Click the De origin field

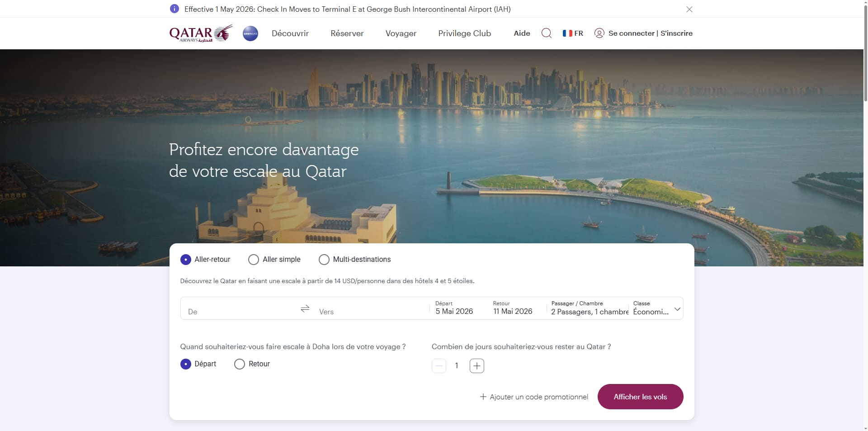click(240, 308)
